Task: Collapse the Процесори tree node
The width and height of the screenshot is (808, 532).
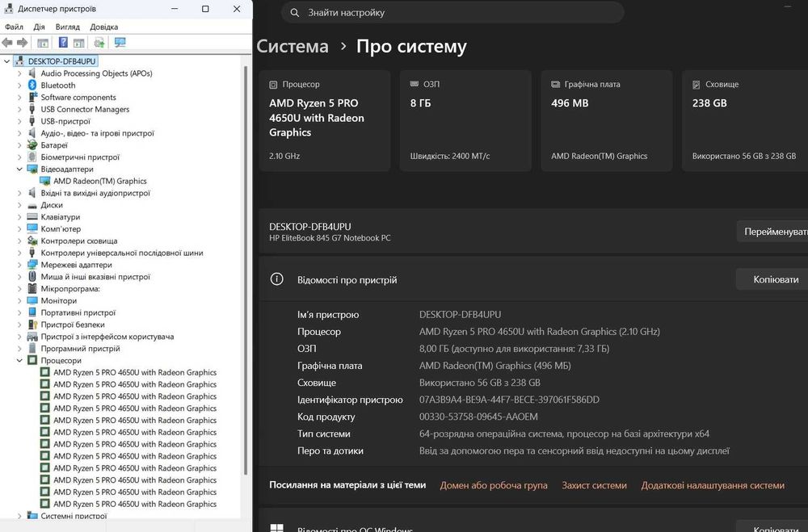Action: tap(19, 361)
